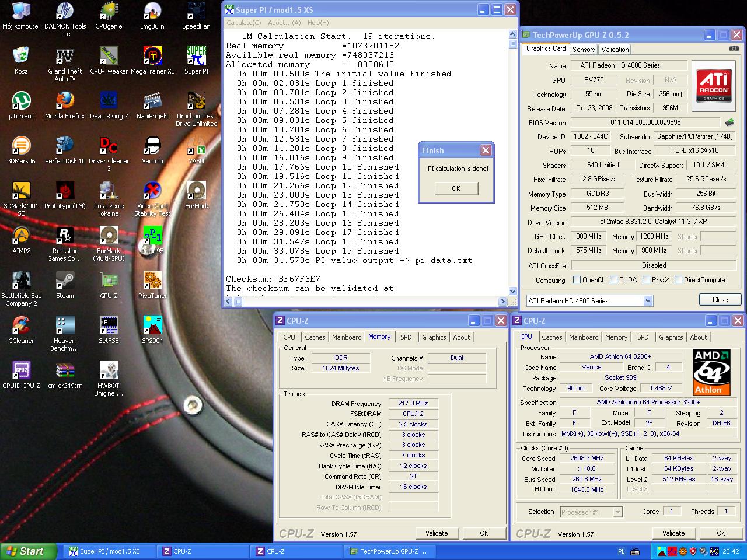
Task: Click the Close button in GPU-Z
Action: click(720, 300)
